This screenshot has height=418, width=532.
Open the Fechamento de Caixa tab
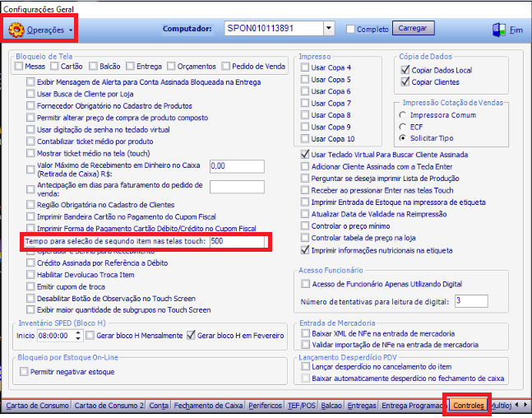pyautogui.click(x=208, y=406)
